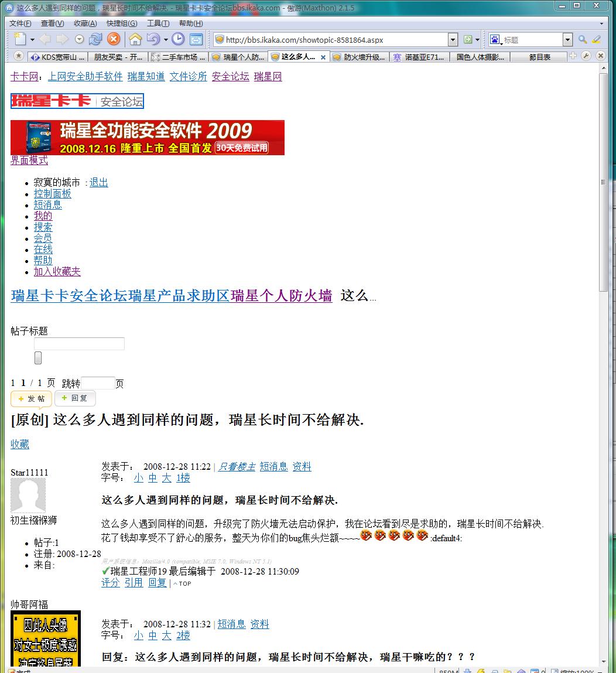616x673 pixels.
Task: Click the full-screen window icon in toolbar
Action: coord(196,39)
